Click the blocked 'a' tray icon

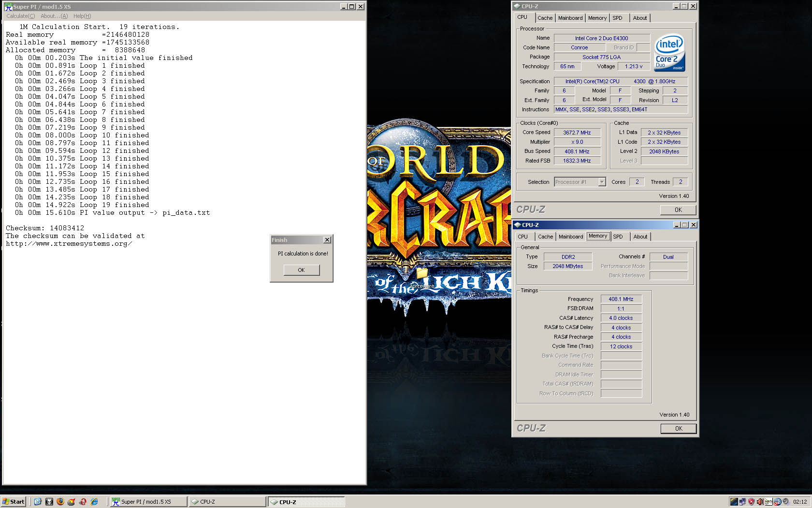pyautogui.click(x=777, y=502)
